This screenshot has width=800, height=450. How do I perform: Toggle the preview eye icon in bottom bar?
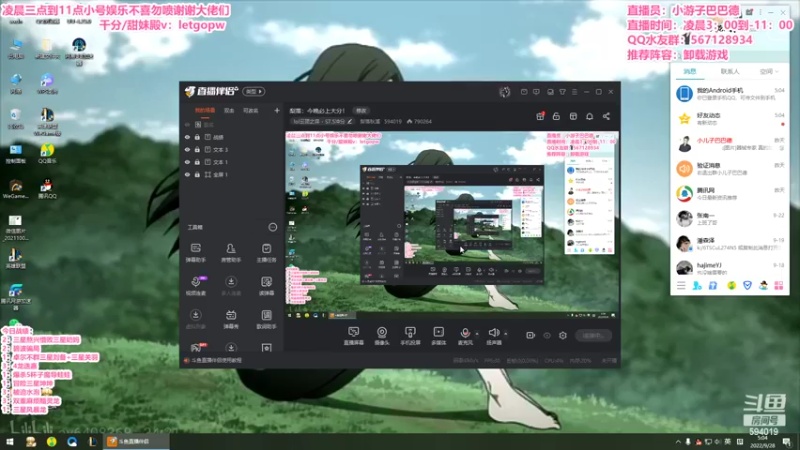(547, 335)
